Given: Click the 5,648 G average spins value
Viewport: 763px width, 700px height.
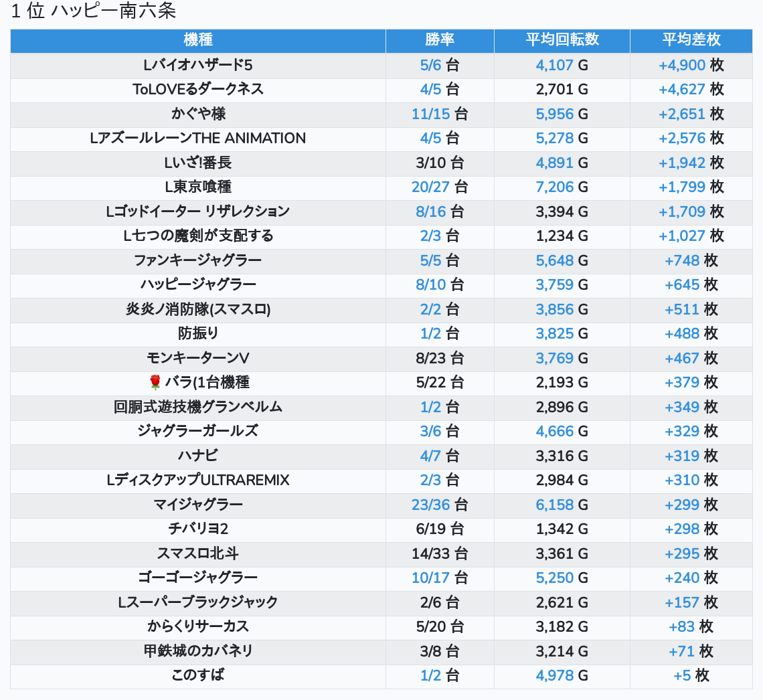Looking at the screenshot, I should [x=562, y=260].
